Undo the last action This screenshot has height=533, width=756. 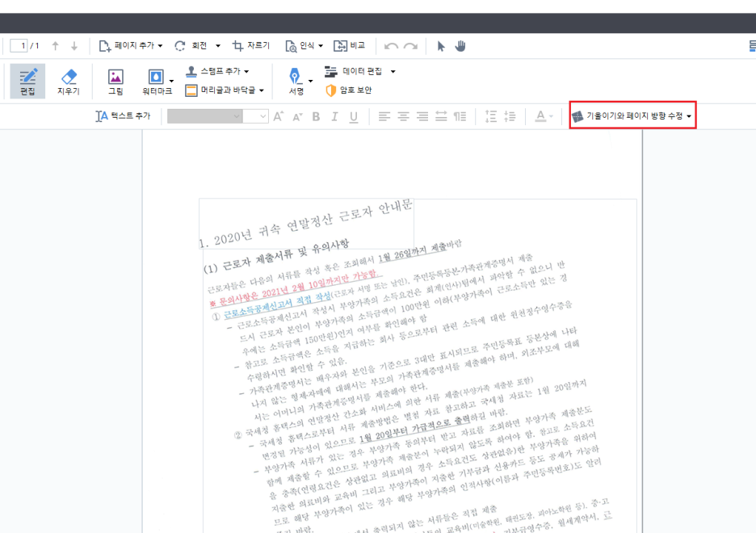tap(391, 46)
